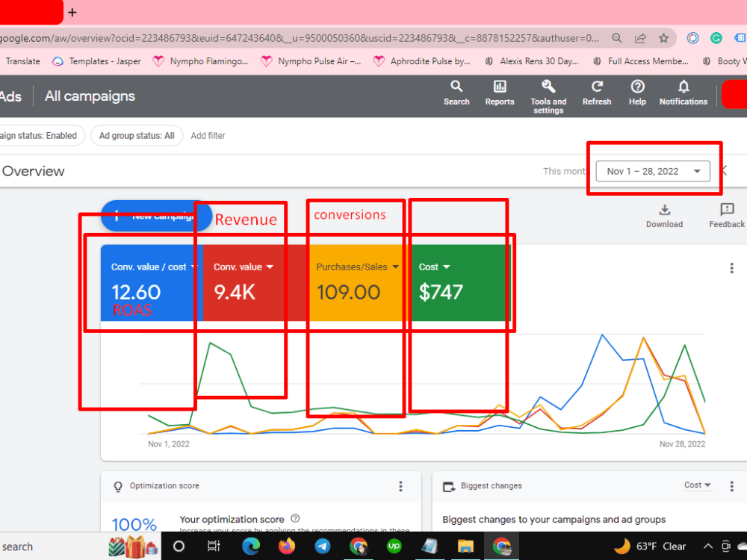Screen dimensions: 747x560
Task: Show hidden system tray icons chevron
Action: pos(708,547)
